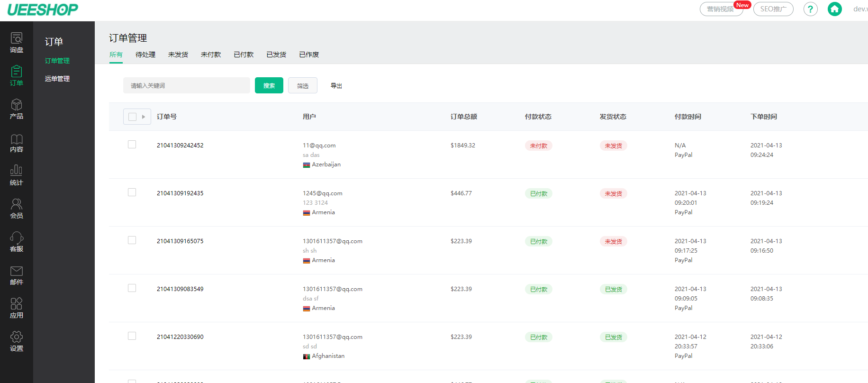The height and width of the screenshot is (383, 868).
Task: Open the 产品 products sidebar icon
Action: tap(17, 109)
